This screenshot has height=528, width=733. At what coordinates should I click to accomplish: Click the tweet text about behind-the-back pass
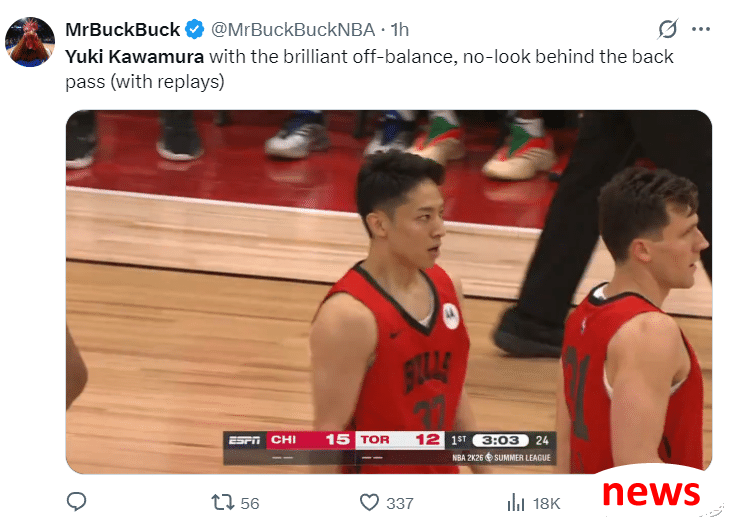click(369, 69)
